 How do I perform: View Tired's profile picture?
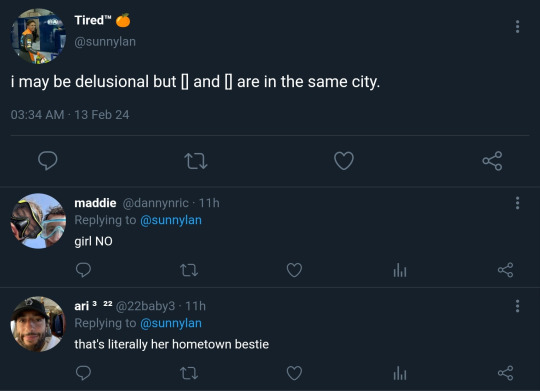pos(38,36)
